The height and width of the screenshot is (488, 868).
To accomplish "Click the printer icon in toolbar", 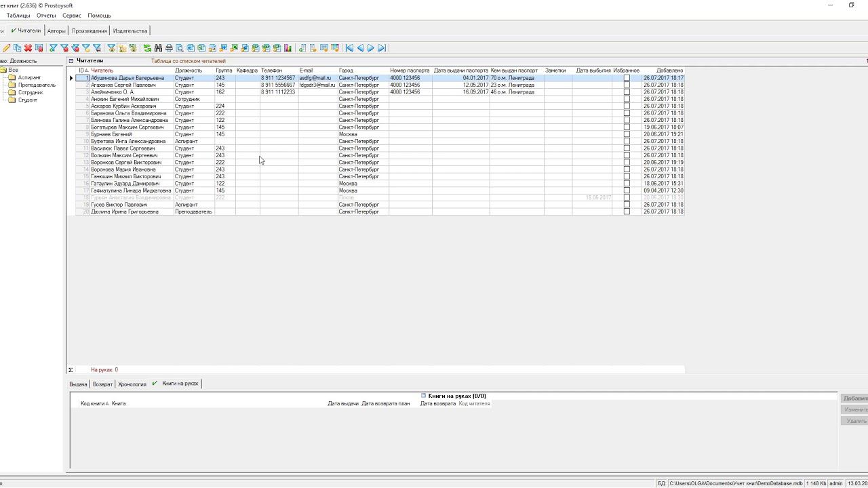I will [x=169, y=48].
